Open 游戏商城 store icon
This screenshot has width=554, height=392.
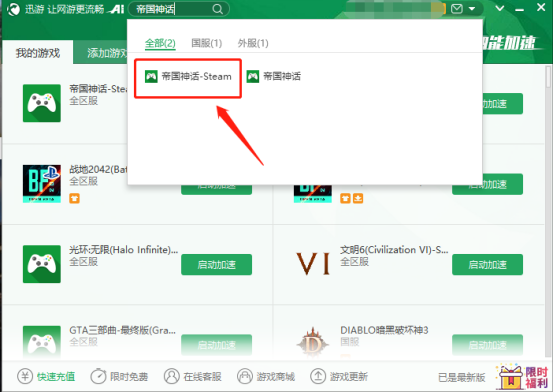point(244,376)
